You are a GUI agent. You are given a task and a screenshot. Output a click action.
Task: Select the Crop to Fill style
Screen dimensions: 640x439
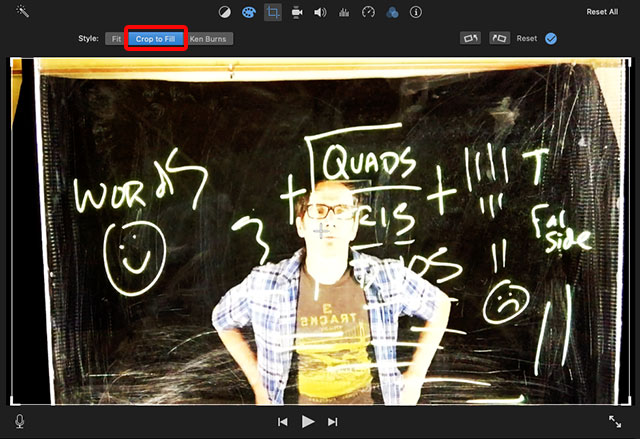pyautogui.click(x=156, y=39)
